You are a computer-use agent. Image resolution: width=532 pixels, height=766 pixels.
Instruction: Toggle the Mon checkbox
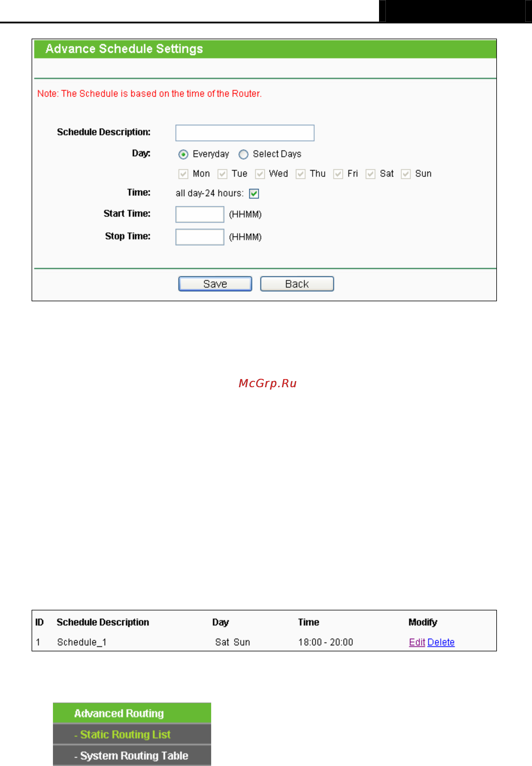tap(183, 174)
